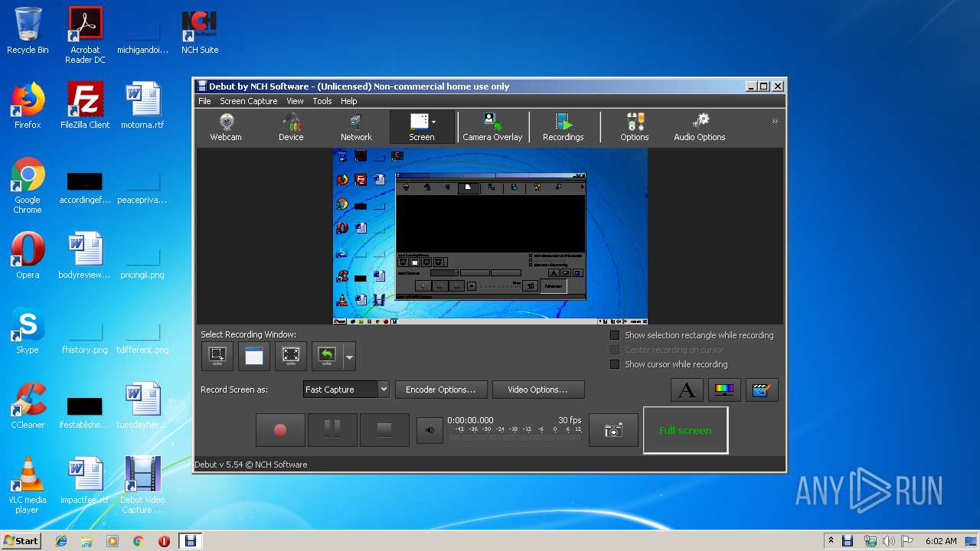Open the Recordings list
This screenshot has height=551, width=980.
(563, 127)
